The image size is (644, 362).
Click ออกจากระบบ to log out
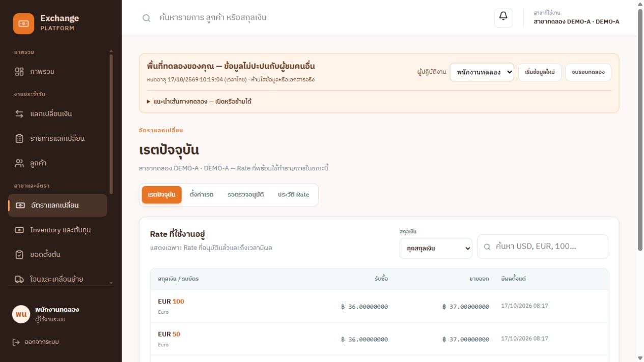pyautogui.click(x=36, y=342)
